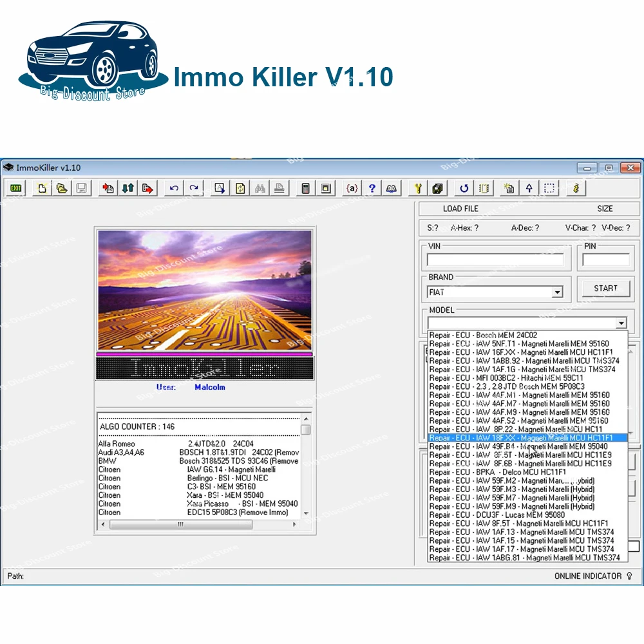
Task: Select IAW 4AF.M7 MEM 95160 option
Action: click(x=527, y=404)
